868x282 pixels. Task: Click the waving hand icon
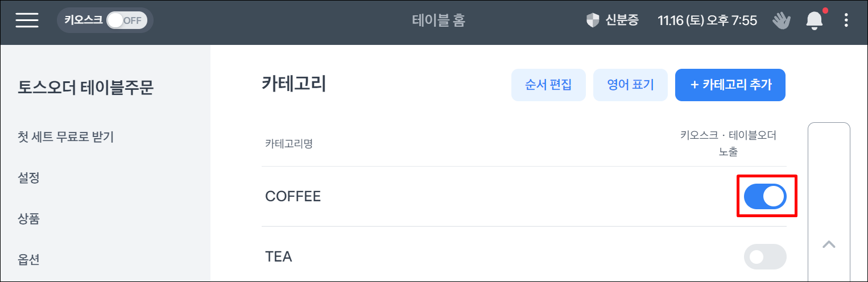[782, 21]
